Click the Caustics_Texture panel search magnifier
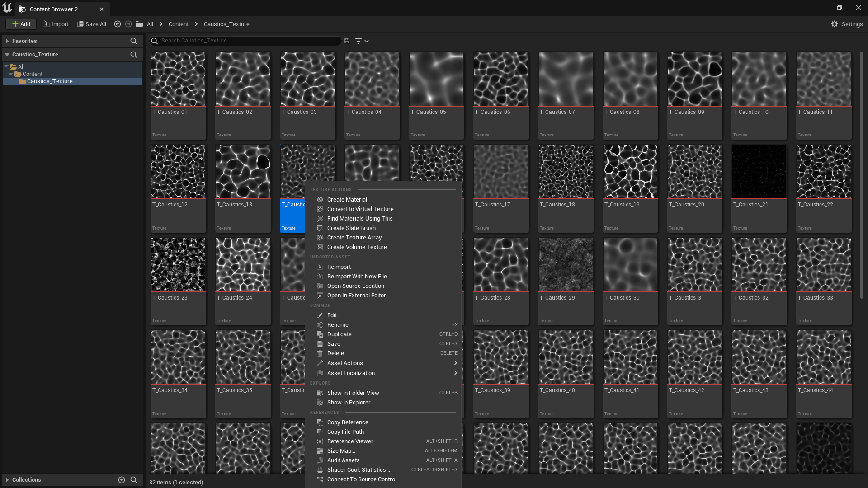This screenshot has height=488, width=868. (134, 54)
